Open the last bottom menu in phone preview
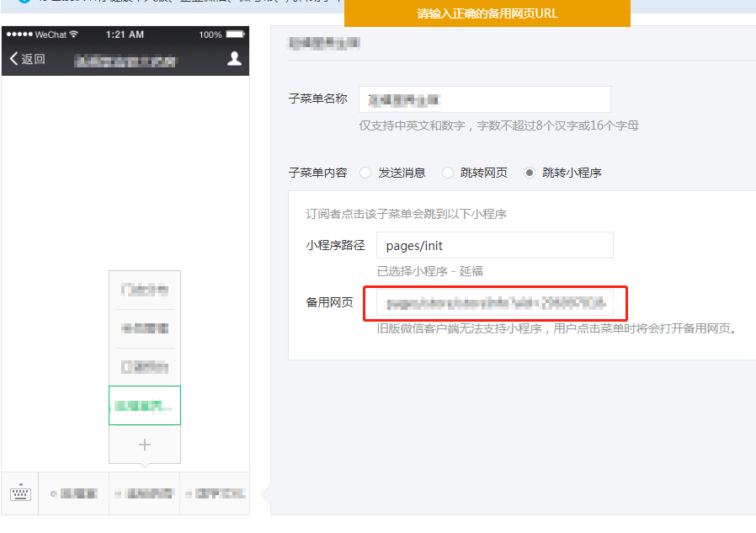Viewport: 756px width, 533px height. [x=215, y=493]
